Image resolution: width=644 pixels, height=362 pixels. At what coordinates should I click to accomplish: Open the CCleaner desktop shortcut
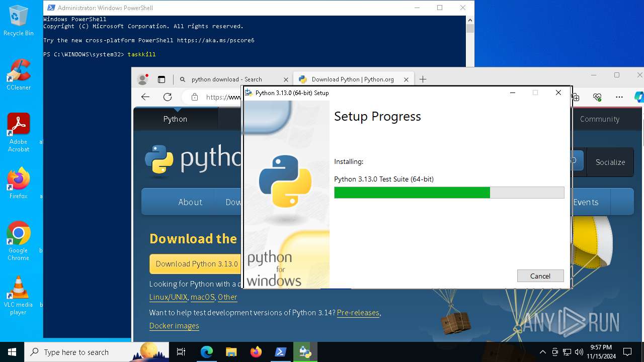[x=19, y=75]
